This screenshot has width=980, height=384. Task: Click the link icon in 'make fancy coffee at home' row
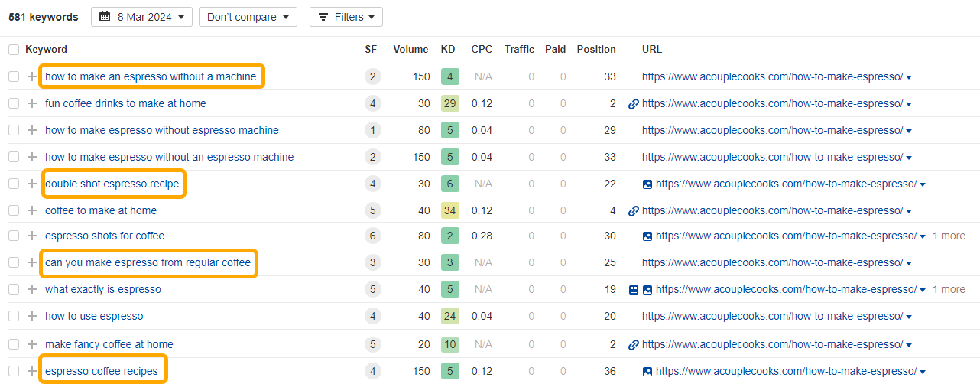click(x=633, y=344)
